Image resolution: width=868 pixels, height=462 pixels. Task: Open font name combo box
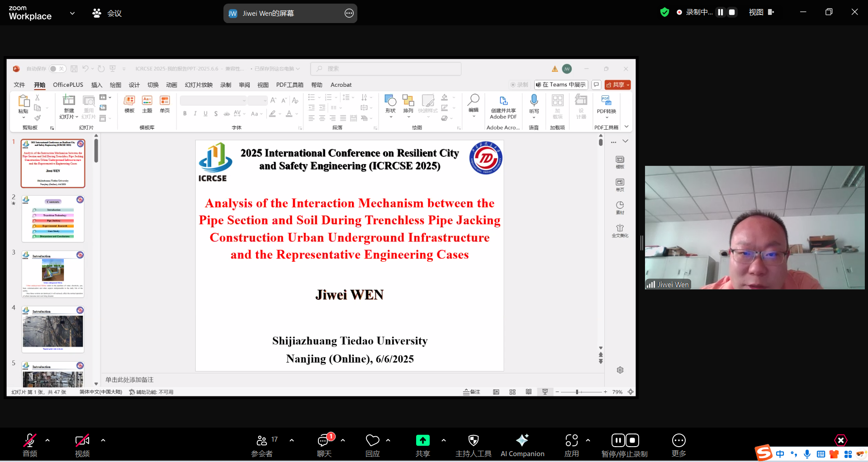pos(213,100)
